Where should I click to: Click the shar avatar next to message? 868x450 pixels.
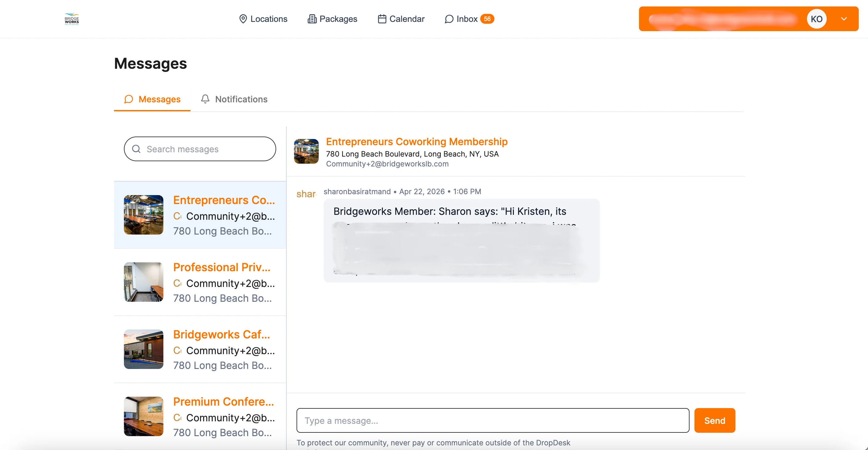306,194
